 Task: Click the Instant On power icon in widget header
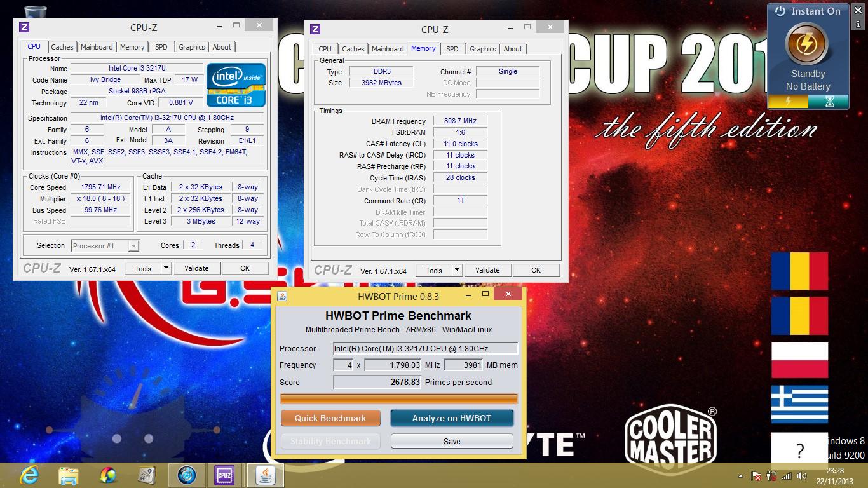coord(780,11)
